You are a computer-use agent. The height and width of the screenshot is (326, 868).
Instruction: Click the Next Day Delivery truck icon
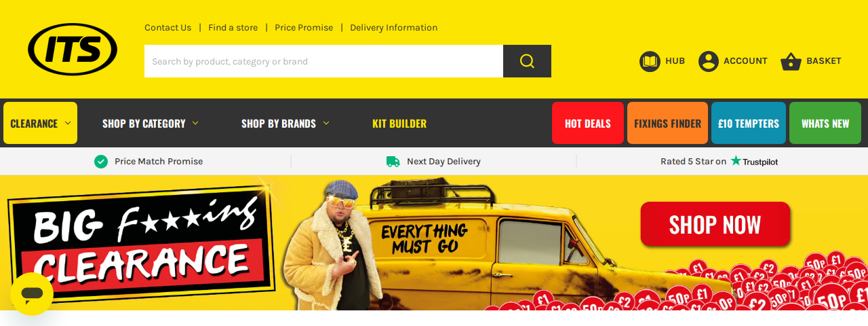[393, 162]
